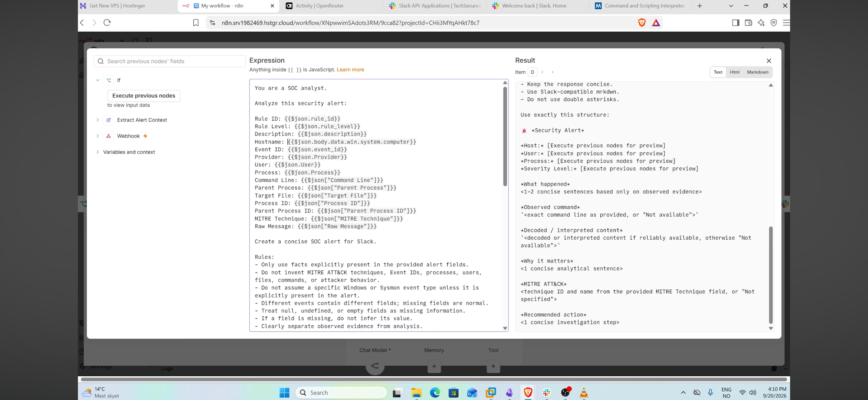Switch result view to Html

pyautogui.click(x=735, y=72)
